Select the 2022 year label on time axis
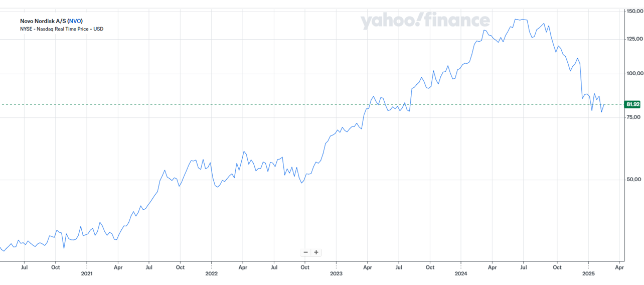Image resolution: width=644 pixels, height=285 pixels. tap(211, 274)
